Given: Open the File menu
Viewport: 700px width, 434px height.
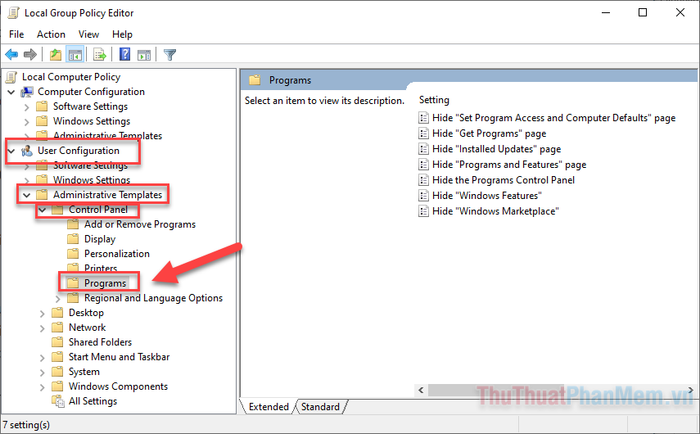Looking at the screenshot, I should pyautogui.click(x=17, y=34).
